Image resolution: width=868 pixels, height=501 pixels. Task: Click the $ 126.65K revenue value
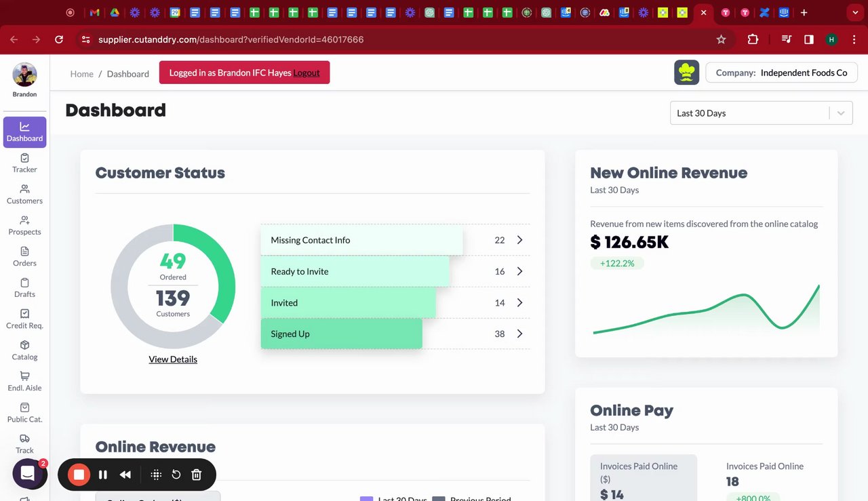click(629, 242)
